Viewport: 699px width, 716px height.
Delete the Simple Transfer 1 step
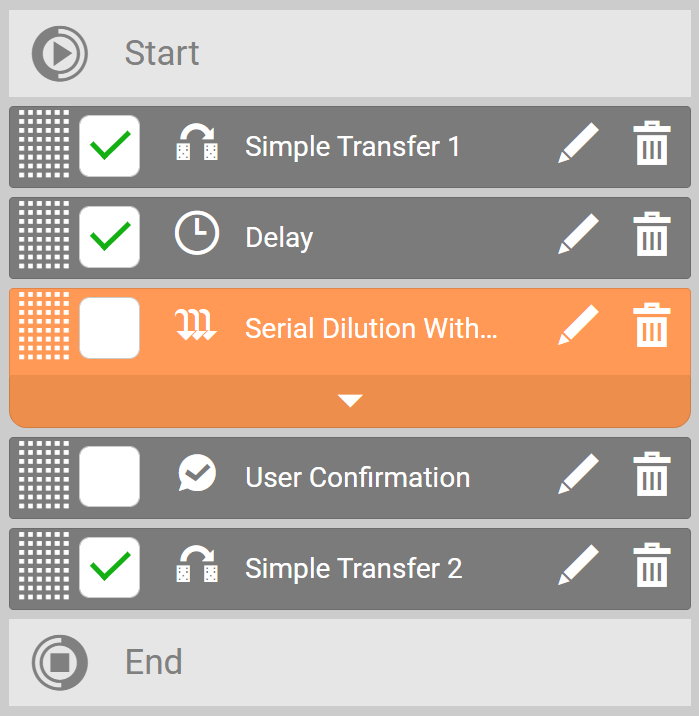(x=652, y=146)
